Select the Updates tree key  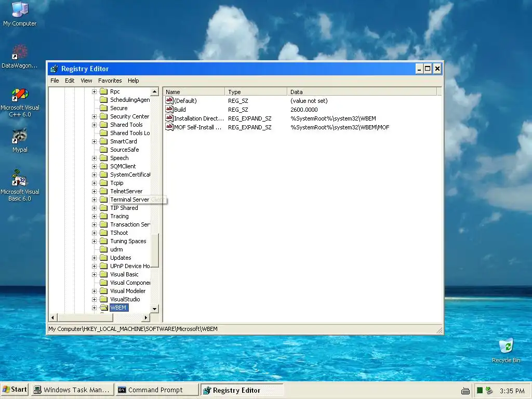121,258
